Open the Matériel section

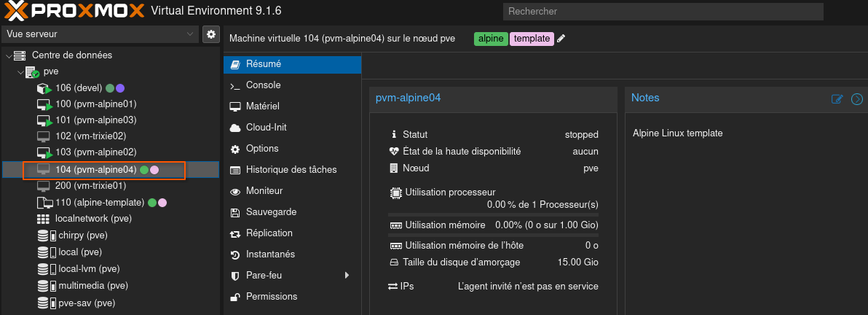coord(262,106)
